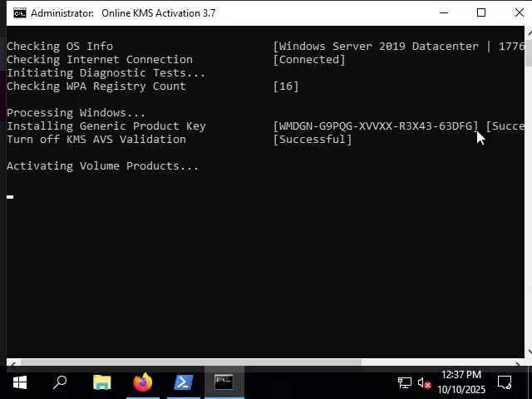Image resolution: width=532 pixels, height=399 pixels.
Task: Minimize the Online KMS Activation window
Action: 444,13
